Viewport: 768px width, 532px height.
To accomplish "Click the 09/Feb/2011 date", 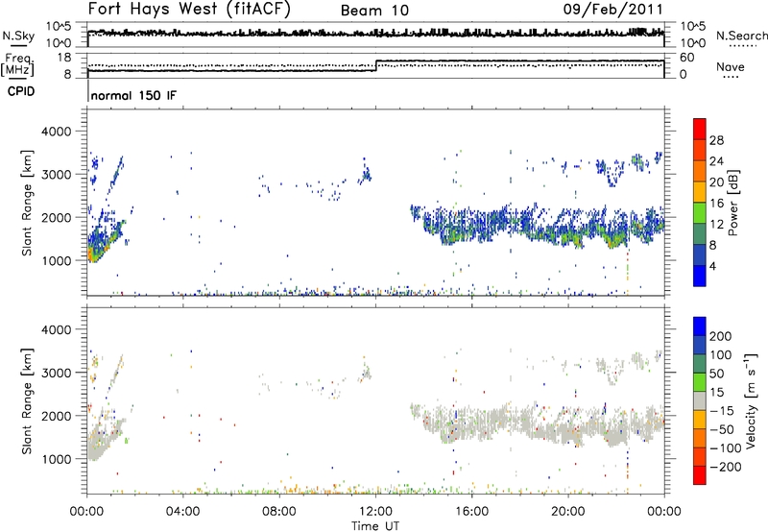I will pyautogui.click(x=612, y=10).
